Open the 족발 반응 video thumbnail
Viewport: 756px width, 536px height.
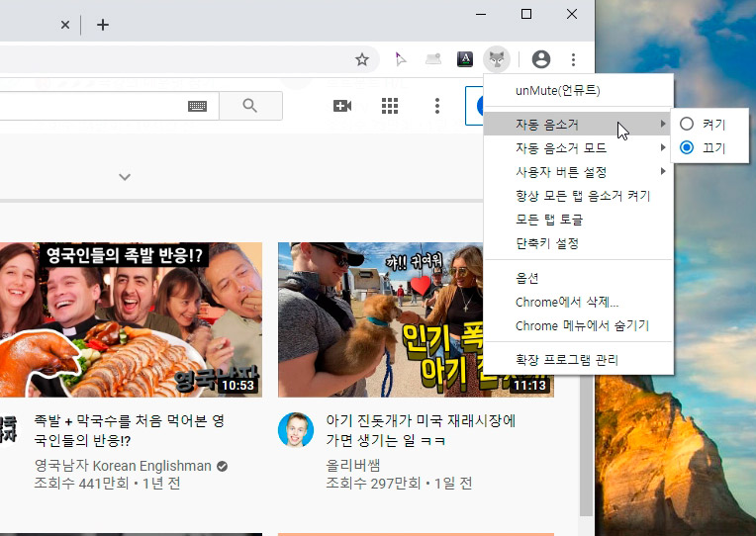[x=131, y=319]
